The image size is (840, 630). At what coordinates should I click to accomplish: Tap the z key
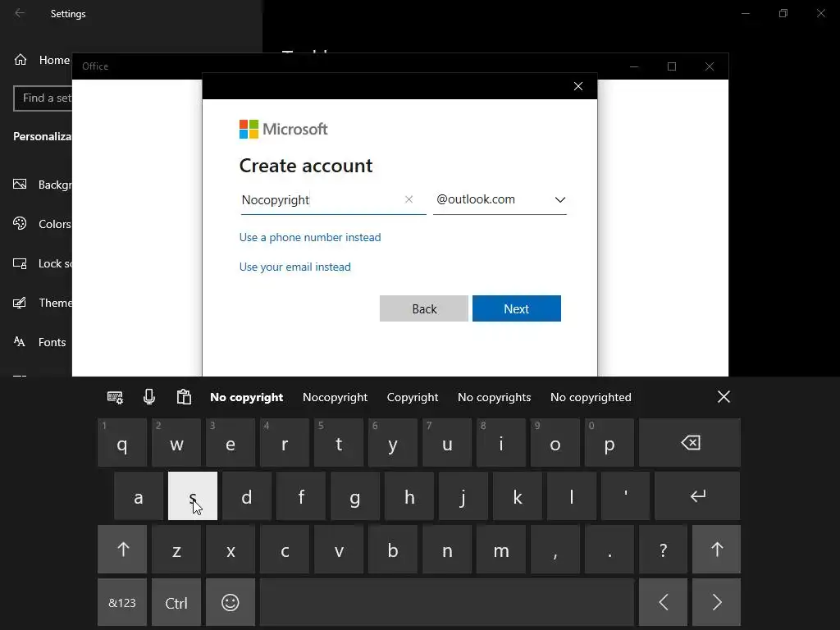click(176, 549)
